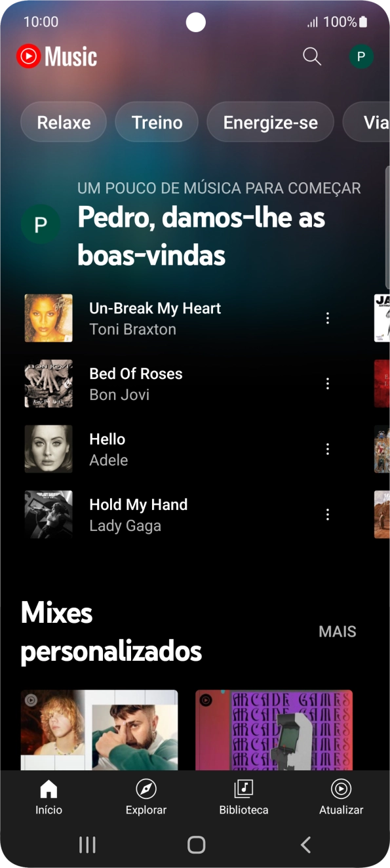Image resolution: width=390 pixels, height=868 pixels.
Task: Open search with the magnifier icon
Action: tap(312, 56)
